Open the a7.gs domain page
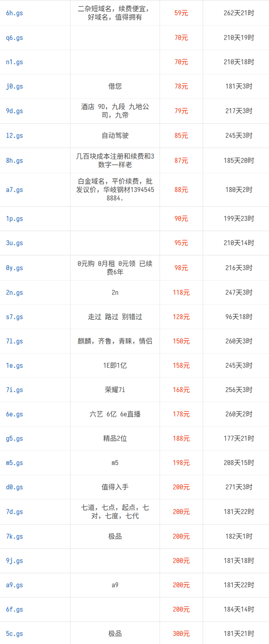 coord(15,190)
